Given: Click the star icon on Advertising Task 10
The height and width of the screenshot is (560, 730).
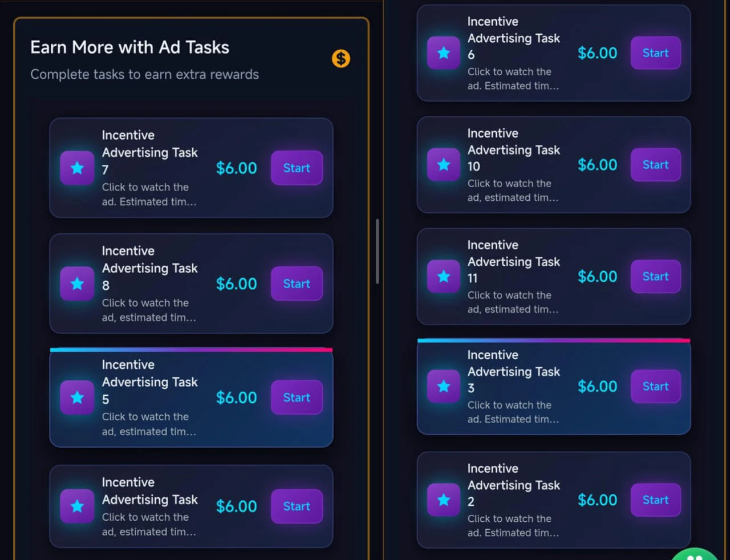Looking at the screenshot, I should tap(443, 164).
